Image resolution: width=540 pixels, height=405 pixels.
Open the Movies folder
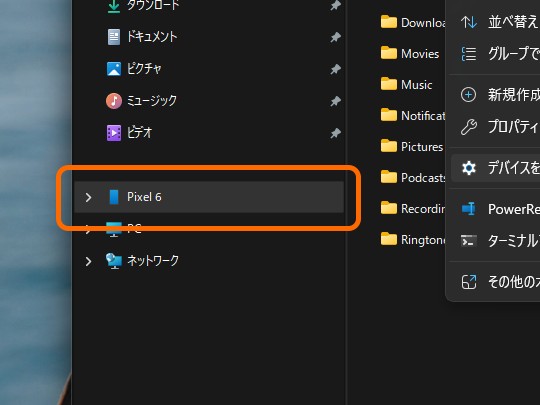pos(410,53)
